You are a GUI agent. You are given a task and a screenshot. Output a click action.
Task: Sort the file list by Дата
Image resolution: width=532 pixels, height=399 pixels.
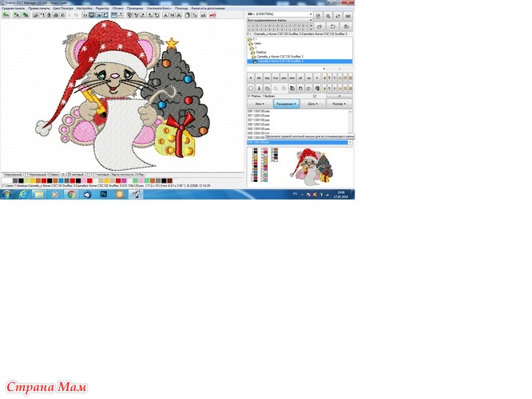(313, 104)
